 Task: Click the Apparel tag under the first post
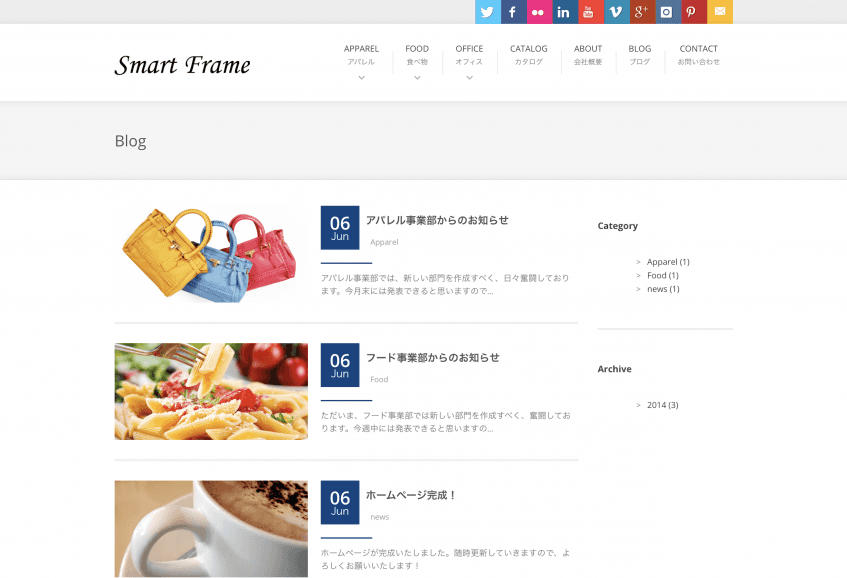tap(384, 242)
